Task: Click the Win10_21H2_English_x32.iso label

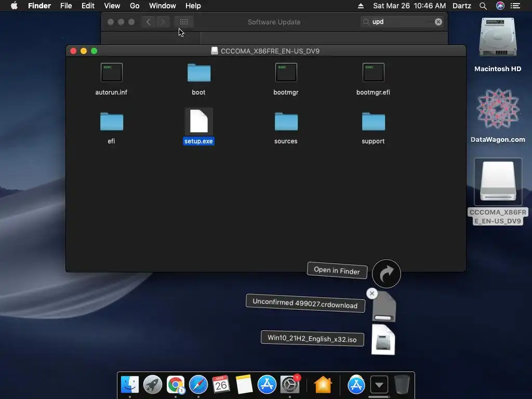Action: (x=312, y=339)
